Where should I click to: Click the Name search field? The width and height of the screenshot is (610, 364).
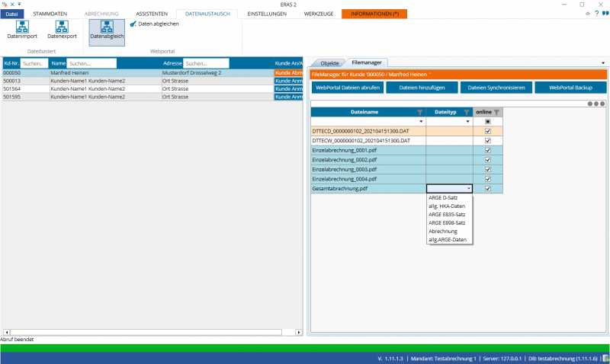point(91,63)
